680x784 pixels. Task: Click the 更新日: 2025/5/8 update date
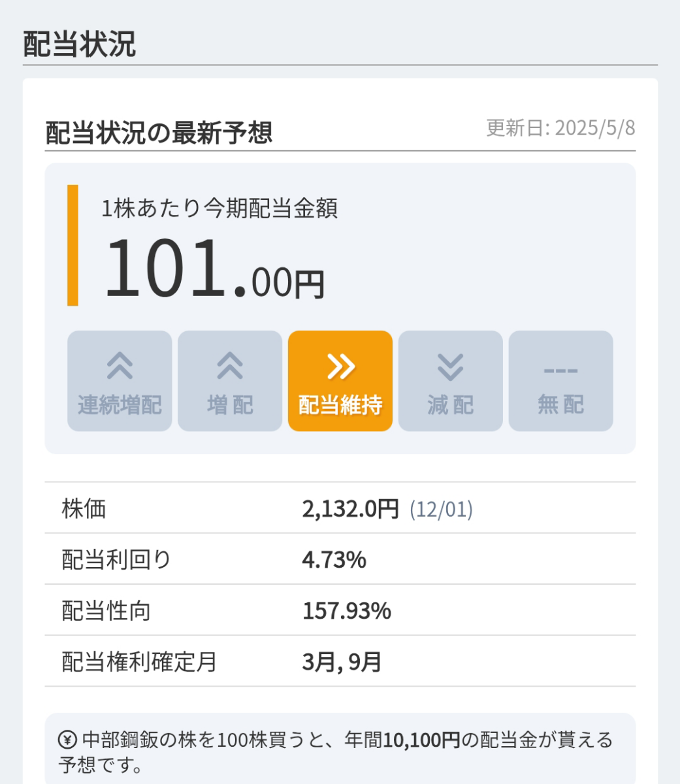pos(560,128)
